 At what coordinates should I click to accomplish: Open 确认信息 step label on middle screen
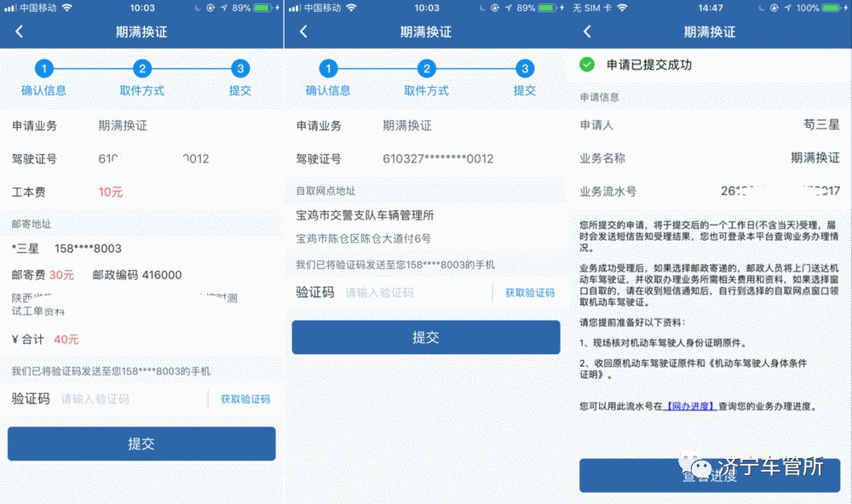click(x=328, y=90)
